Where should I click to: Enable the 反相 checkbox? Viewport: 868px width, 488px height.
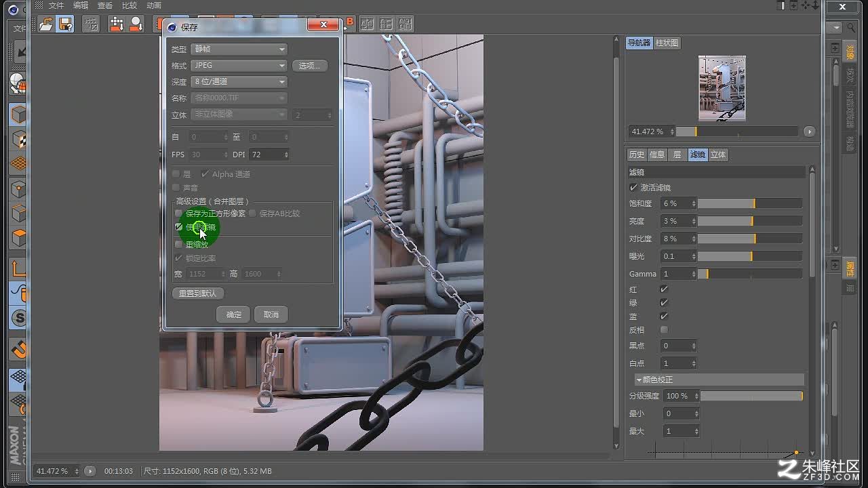[x=664, y=330]
